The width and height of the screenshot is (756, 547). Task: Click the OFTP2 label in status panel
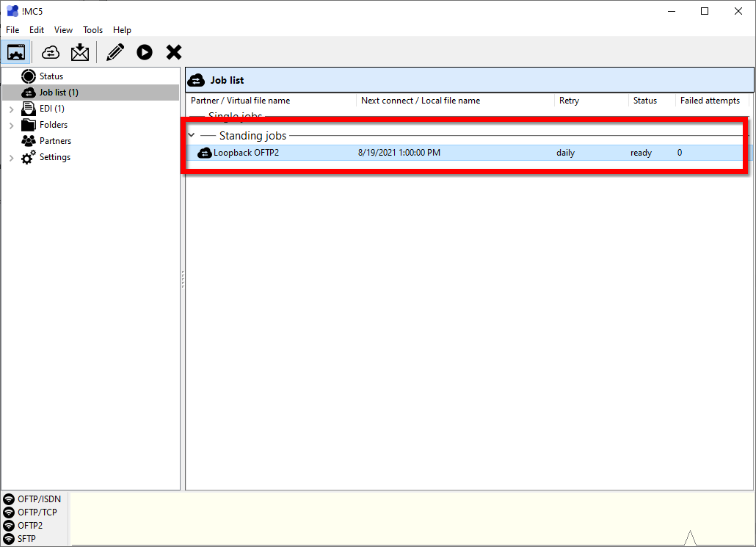click(30, 525)
